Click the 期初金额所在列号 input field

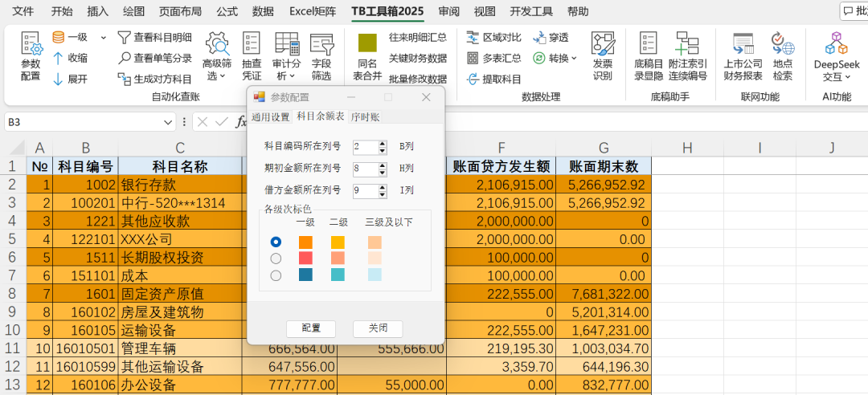point(366,168)
